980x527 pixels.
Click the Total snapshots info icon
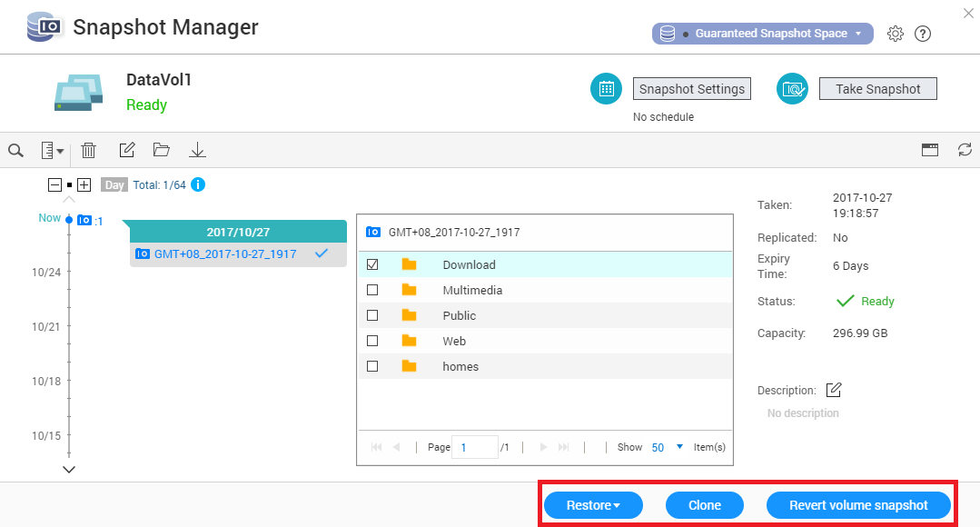pyautogui.click(x=198, y=184)
